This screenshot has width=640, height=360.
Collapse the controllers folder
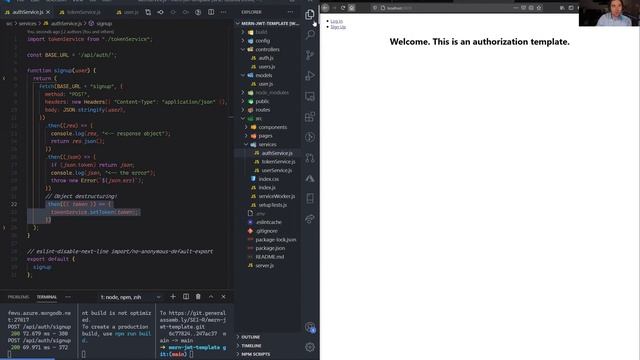tap(267, 49)
